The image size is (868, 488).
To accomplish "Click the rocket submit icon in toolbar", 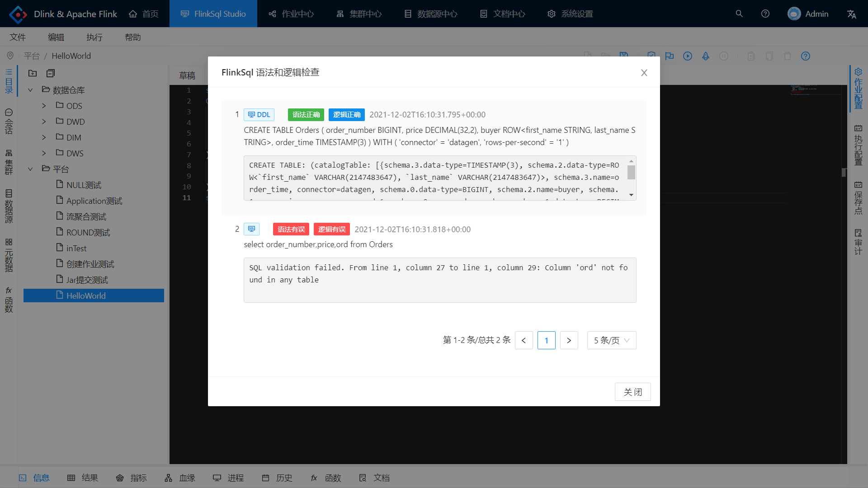I will (x=705, y=56).
